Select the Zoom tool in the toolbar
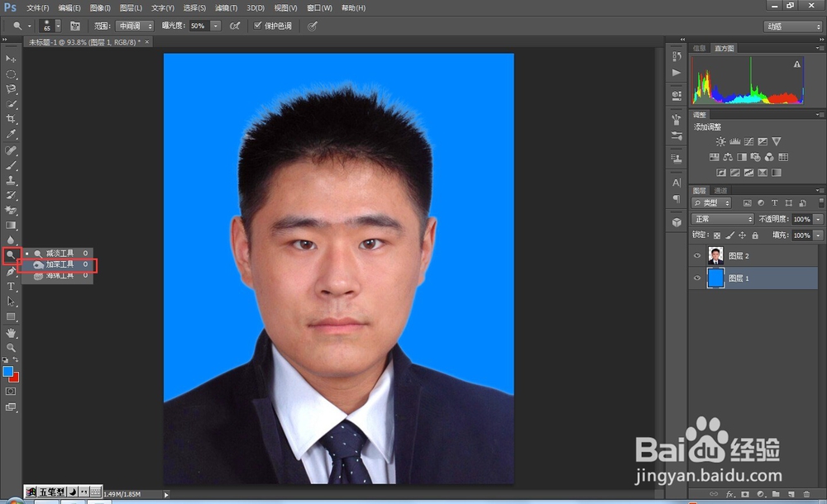 [11, 347]
